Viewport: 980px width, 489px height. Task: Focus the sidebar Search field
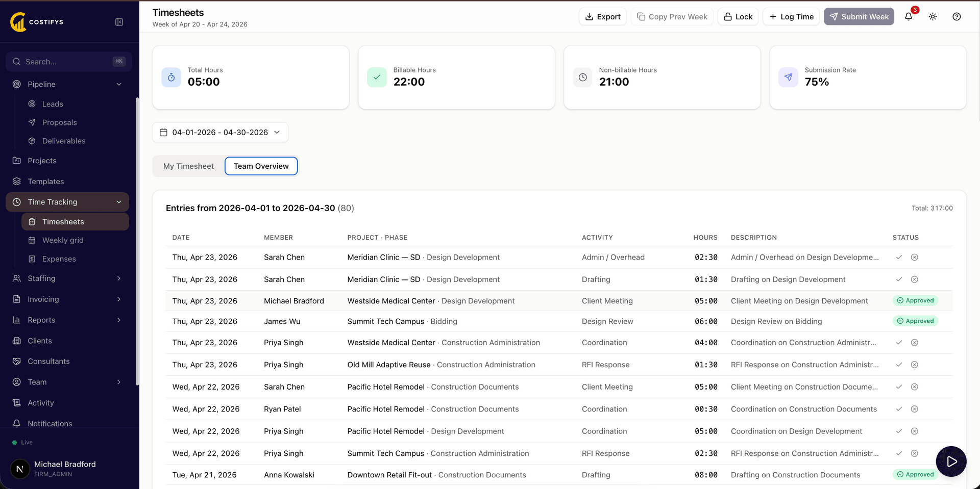[69, 62]
